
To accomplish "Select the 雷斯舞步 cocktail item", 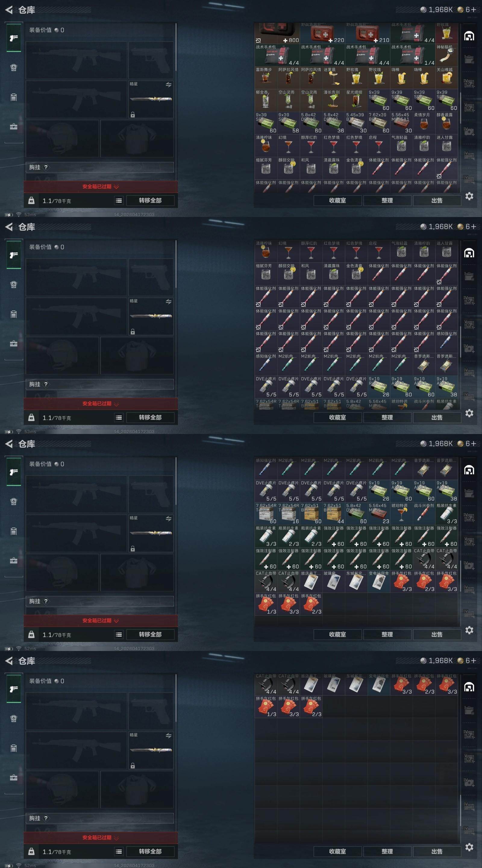I will pos(266,77).
